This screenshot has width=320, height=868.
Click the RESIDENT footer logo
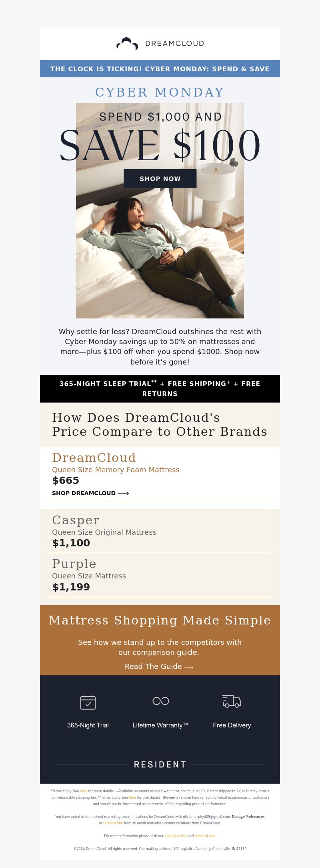point(160,764)
